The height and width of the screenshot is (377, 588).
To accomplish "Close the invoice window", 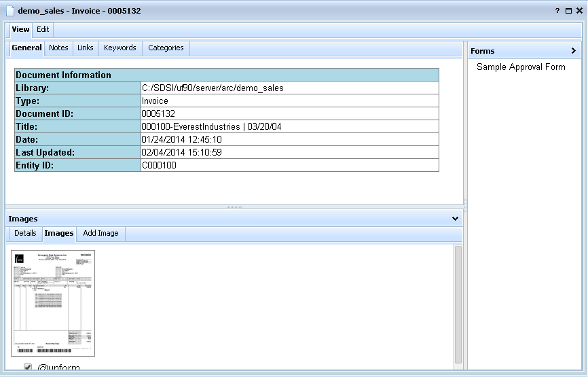I will tap(579, 11).
